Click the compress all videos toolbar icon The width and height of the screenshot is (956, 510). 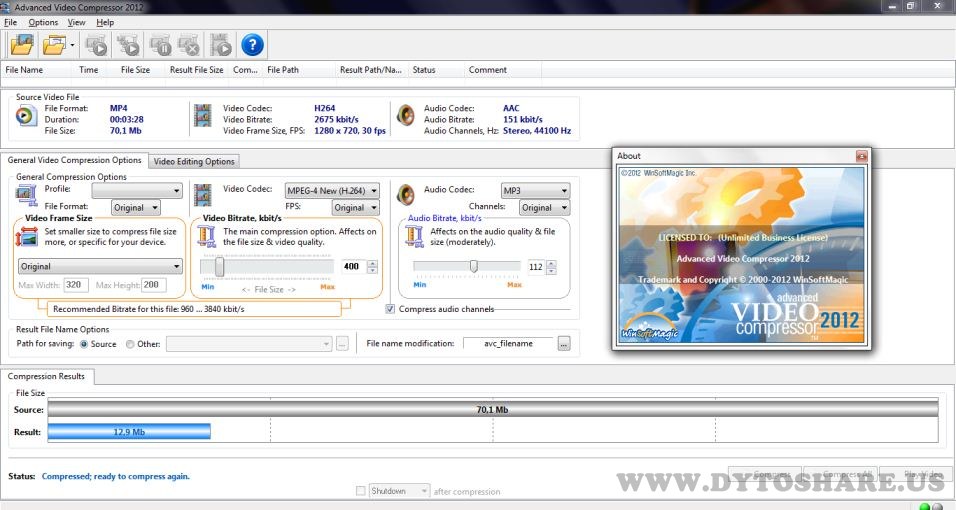129,45
